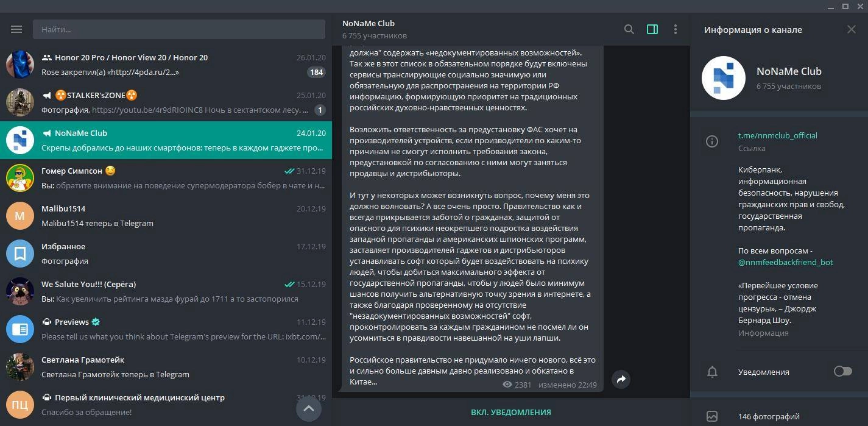The width and height of the screenshot is (868, 426).
Task: Click the read checkmarks on Серёга row
Action: coord(289,284)
